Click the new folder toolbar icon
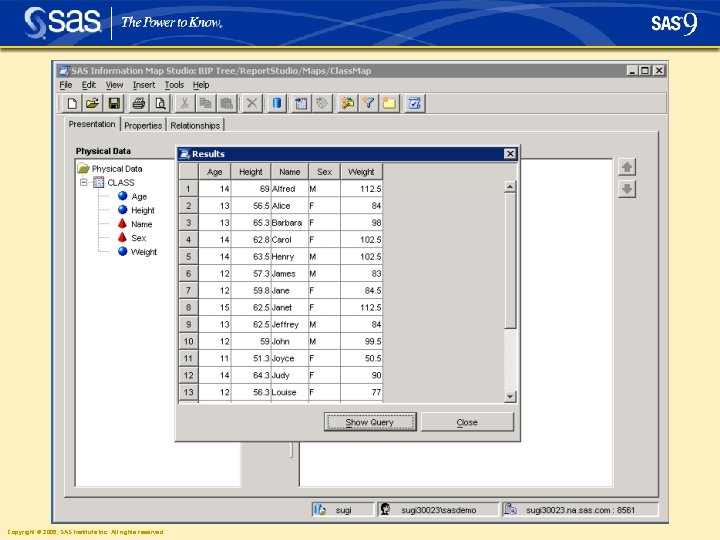 (x=389, y=103)
